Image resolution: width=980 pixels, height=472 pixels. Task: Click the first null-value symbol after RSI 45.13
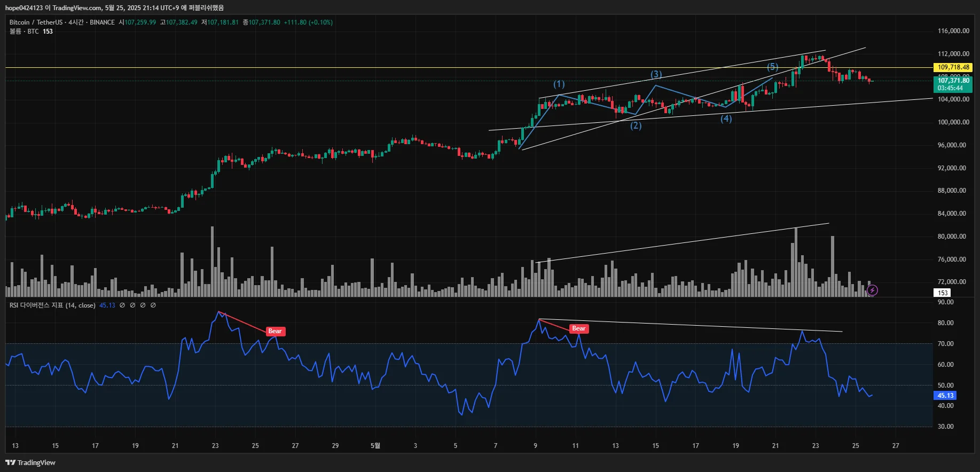point(122,305)
